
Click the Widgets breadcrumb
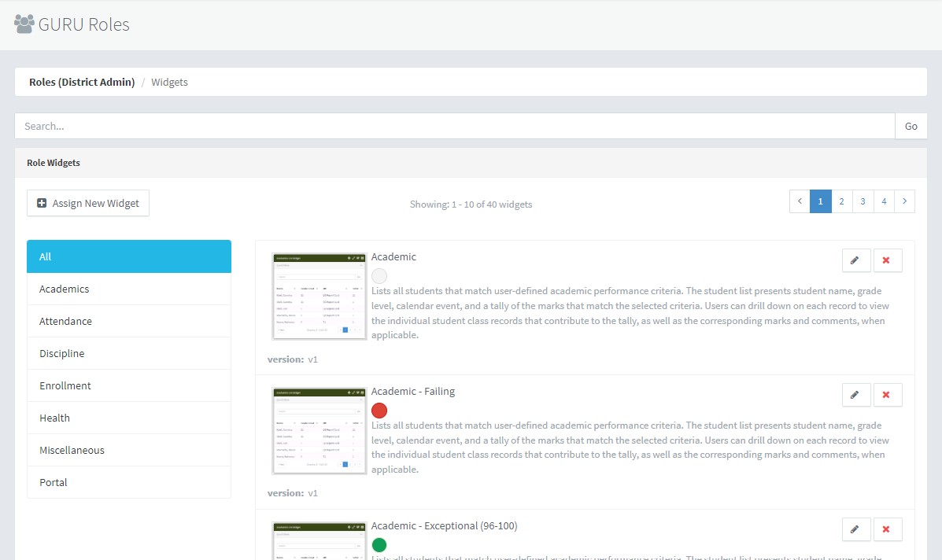169,83
